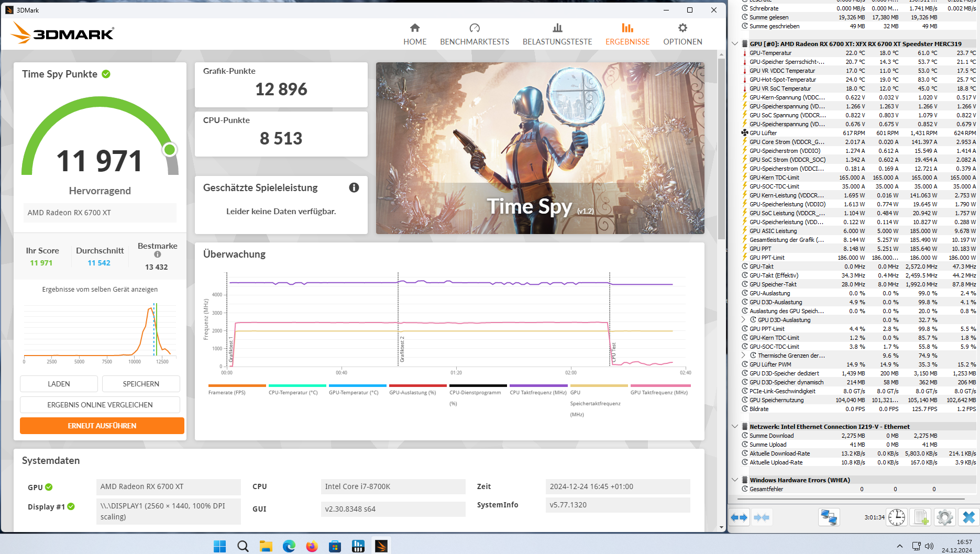980x554 pixels.
Task: Click the network icon in the system tray
Action: click(x=916, y=546)
